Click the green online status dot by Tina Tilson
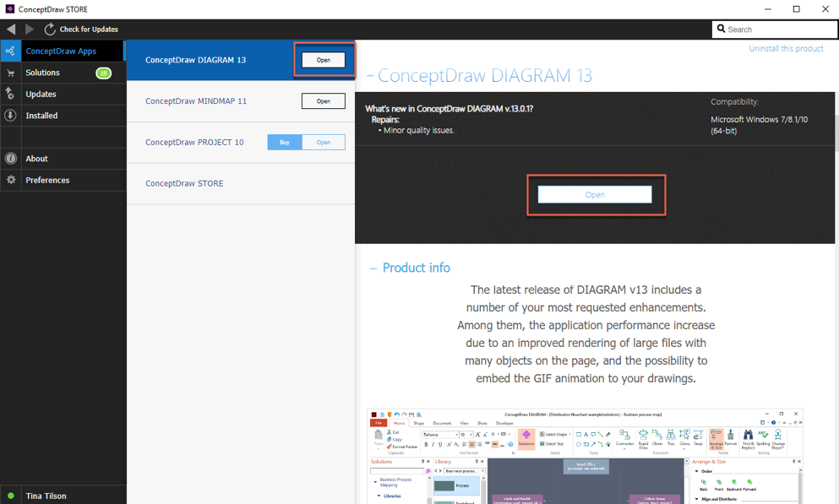The image size is (839, 504). pos(11,496)
